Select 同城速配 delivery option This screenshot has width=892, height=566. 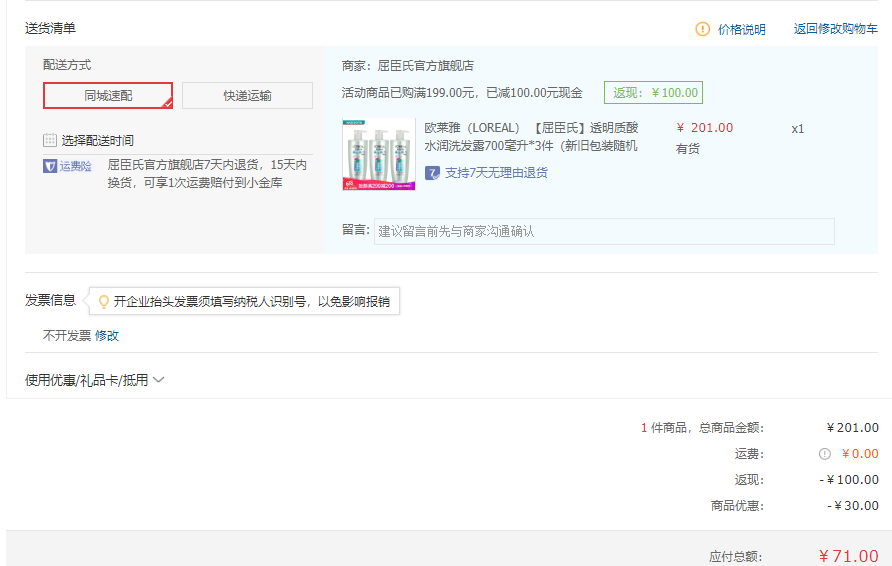pyautogui.click(x=108, y=96)
